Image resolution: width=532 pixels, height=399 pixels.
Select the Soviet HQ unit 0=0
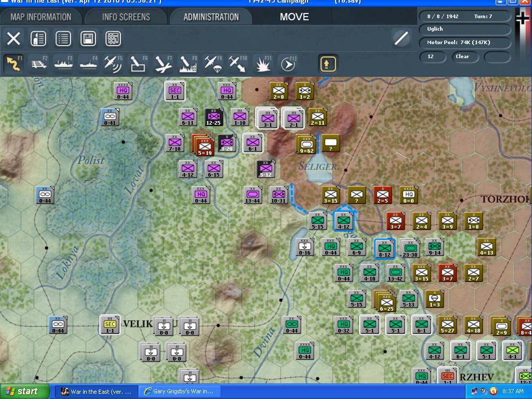coord(408,195)
